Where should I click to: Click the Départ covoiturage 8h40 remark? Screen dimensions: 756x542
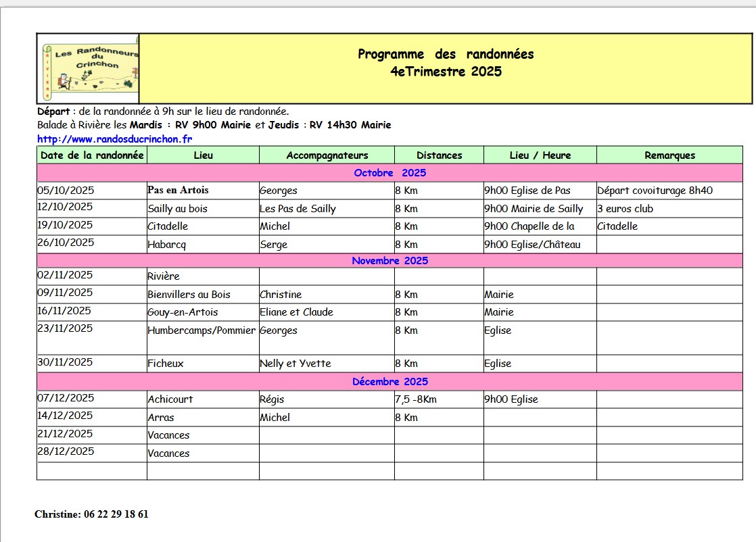[x=655, y=191]
